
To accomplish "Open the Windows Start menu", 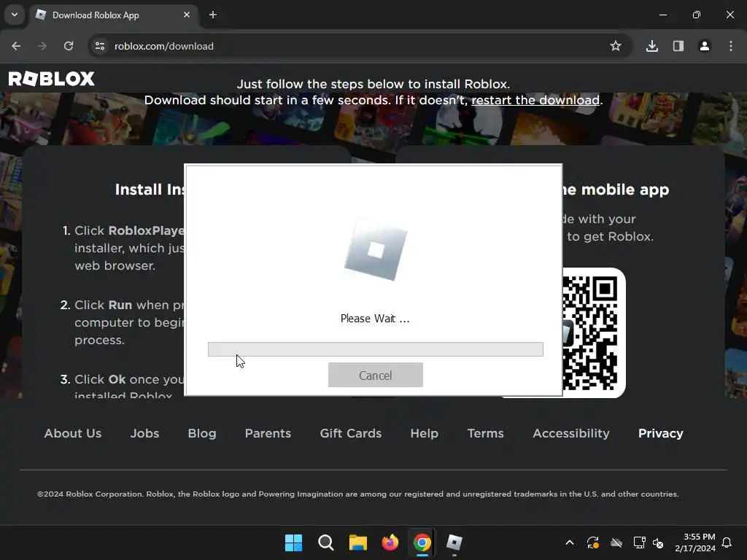I will point(293,542).
